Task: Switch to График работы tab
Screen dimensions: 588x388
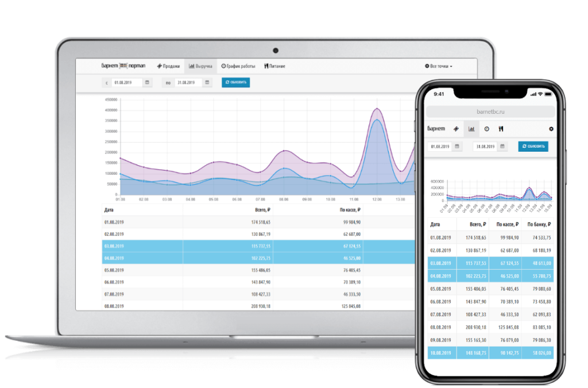Action: [238, 66]
